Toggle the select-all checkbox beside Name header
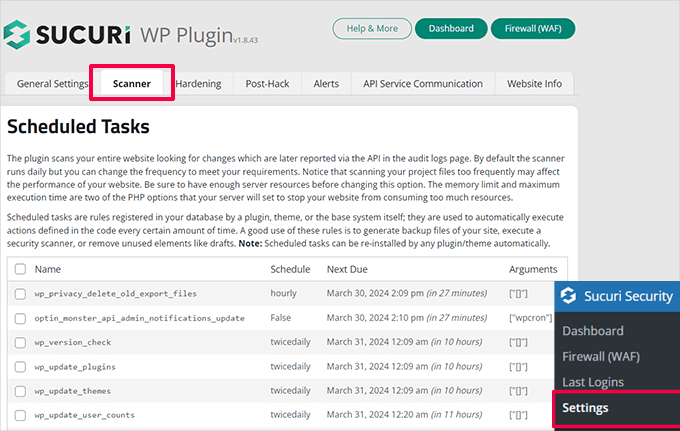This screenshot has height=431, width=680. tap(20, 269)
